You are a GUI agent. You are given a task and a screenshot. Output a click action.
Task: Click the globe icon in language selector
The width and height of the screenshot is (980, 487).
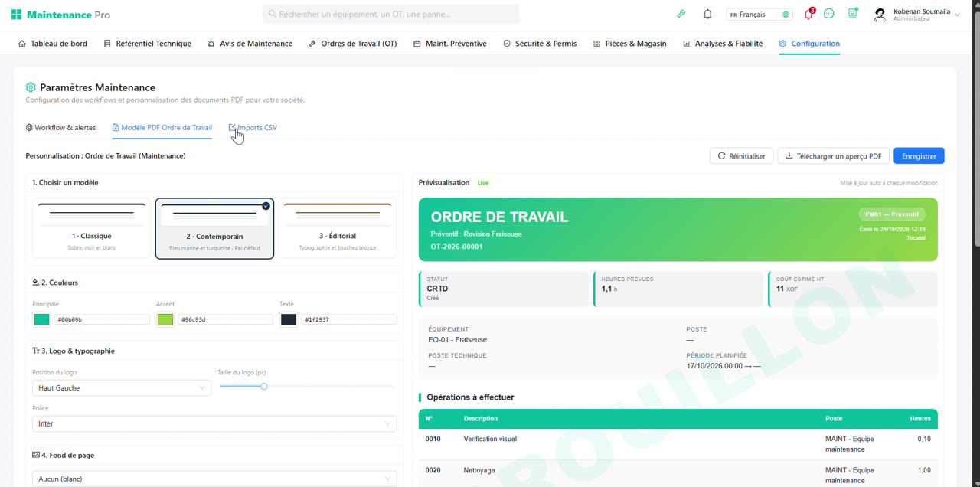pyautogui.click(x=786, y=15)
